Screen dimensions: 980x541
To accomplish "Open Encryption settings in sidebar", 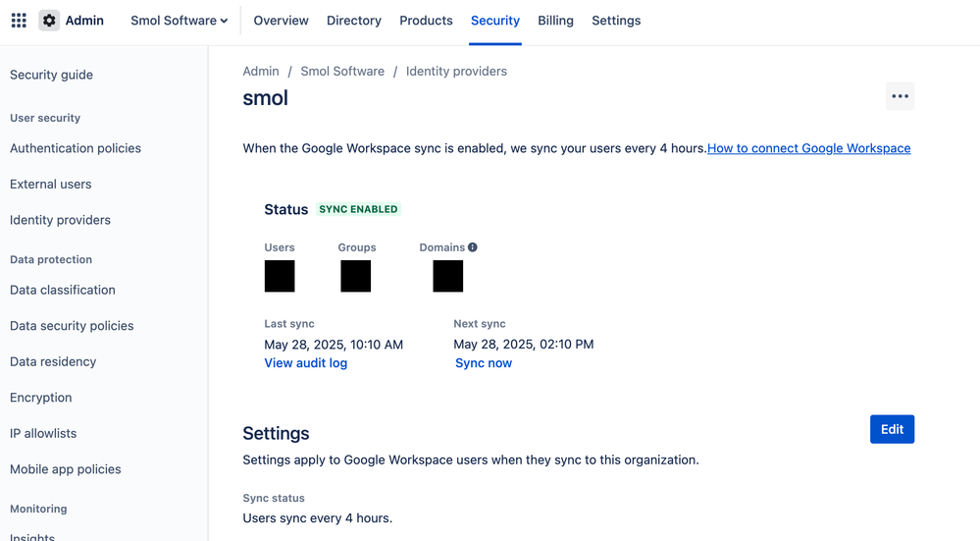I will pos(40,398).
